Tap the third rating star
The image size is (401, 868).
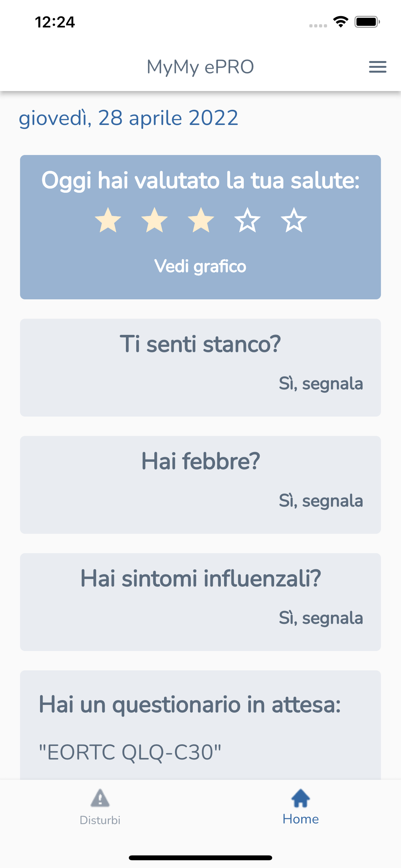pos(201,220)
